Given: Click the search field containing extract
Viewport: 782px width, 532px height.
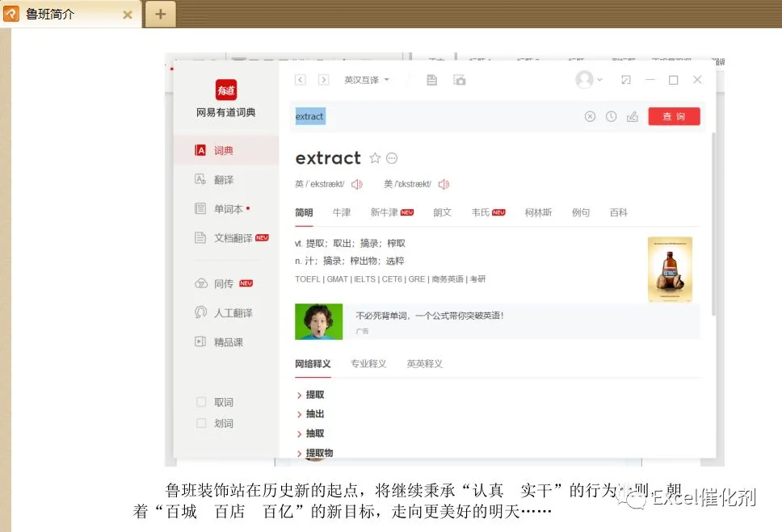Looking at the screenshot, I should (x=434, y=117).
